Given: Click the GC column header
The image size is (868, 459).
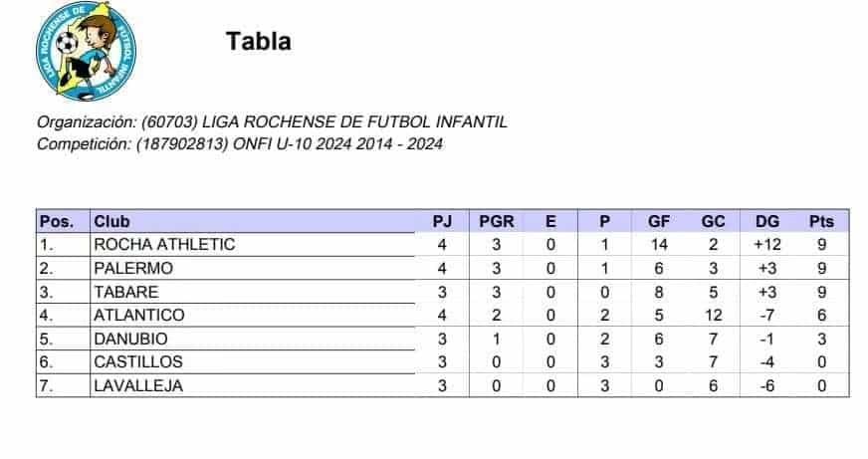Looking at the screenshot, I should (713, 221).
